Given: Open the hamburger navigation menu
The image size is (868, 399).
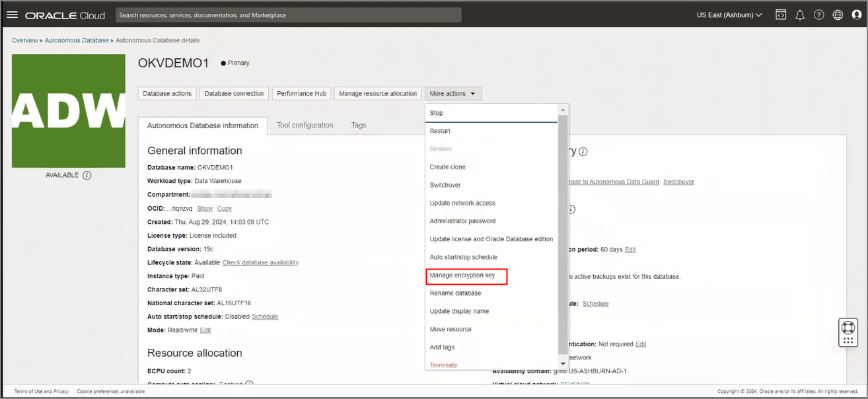Looking at the screenshot, I should pyautogui.click(x=12, y=15).
